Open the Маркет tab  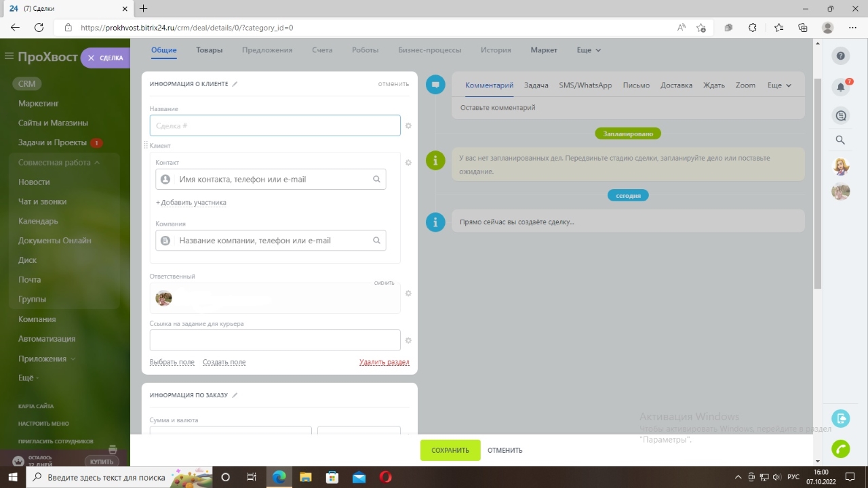point(544,50)
